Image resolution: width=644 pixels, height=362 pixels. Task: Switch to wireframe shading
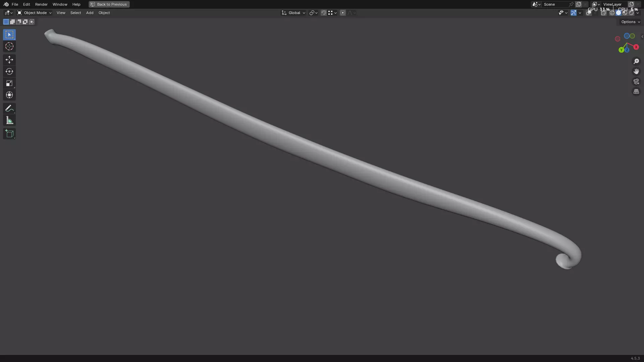click(612, 13)
